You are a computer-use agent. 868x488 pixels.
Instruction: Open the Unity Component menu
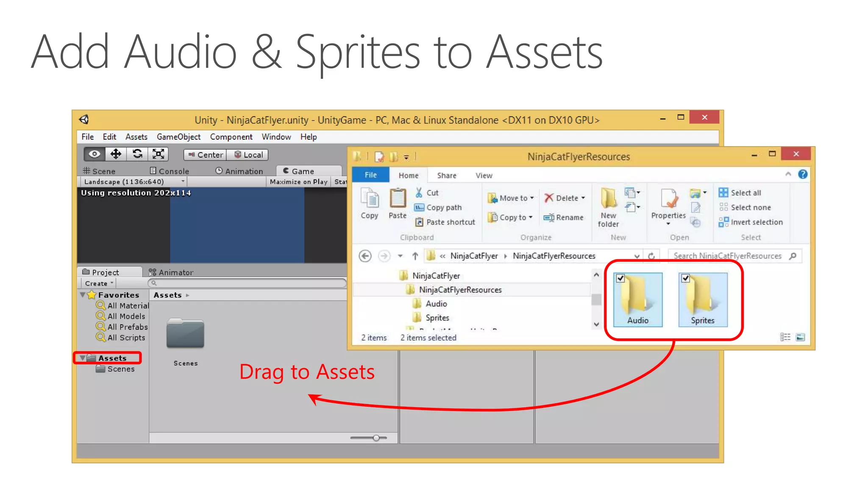[231, 137]
